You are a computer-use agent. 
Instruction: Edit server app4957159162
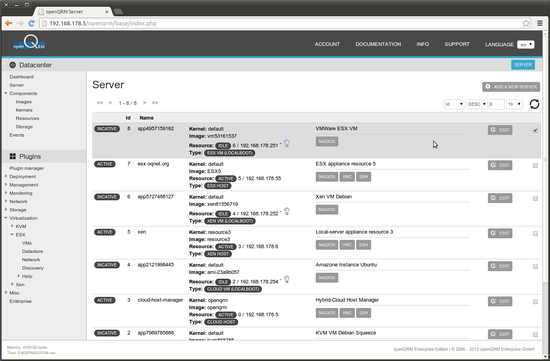(x=500, y=130)
